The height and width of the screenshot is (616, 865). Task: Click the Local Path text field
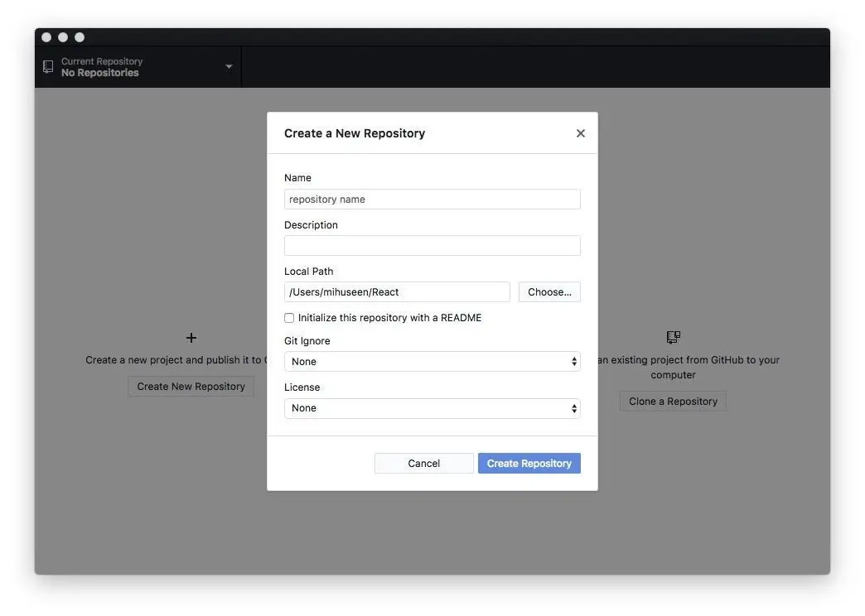point(397,291)
